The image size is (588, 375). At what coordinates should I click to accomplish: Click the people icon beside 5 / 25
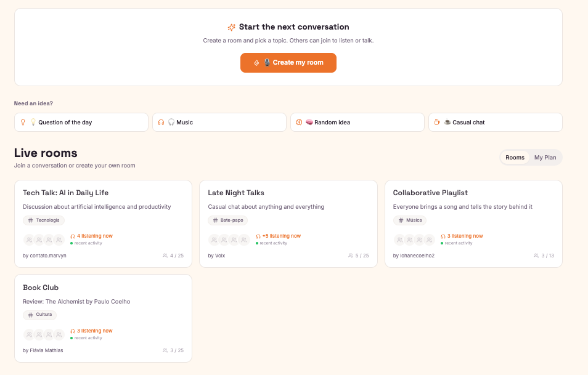tap(350, 256)
